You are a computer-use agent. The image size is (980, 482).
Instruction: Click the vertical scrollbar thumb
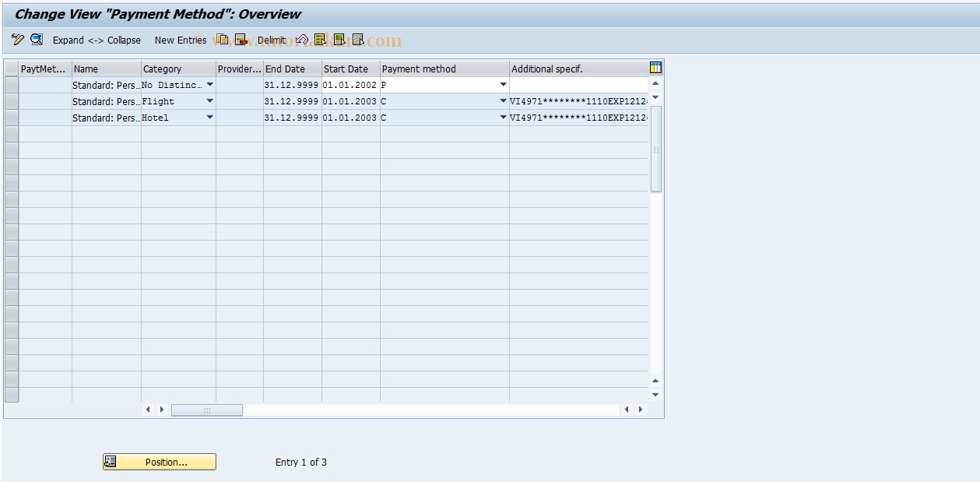tap(655, 149)
